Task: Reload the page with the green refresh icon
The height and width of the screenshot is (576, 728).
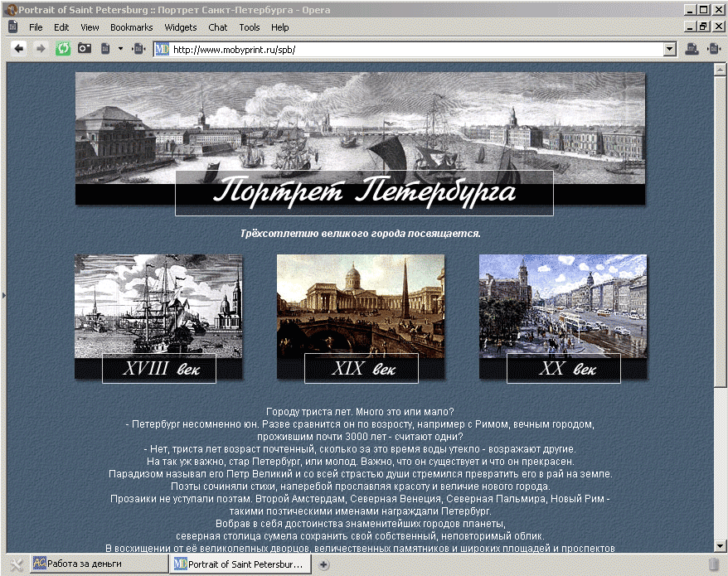Action: click(63, 48)
